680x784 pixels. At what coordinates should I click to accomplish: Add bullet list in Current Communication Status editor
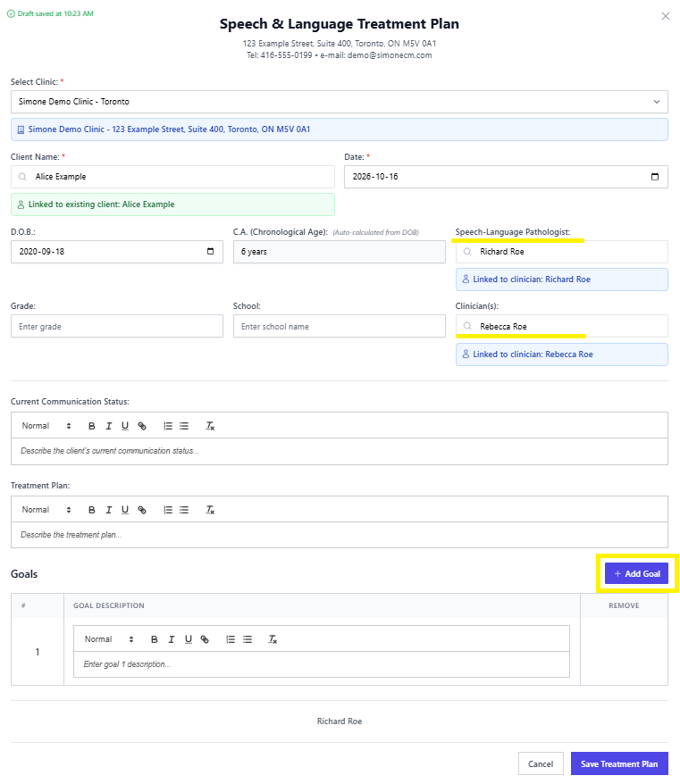[184, 426]
